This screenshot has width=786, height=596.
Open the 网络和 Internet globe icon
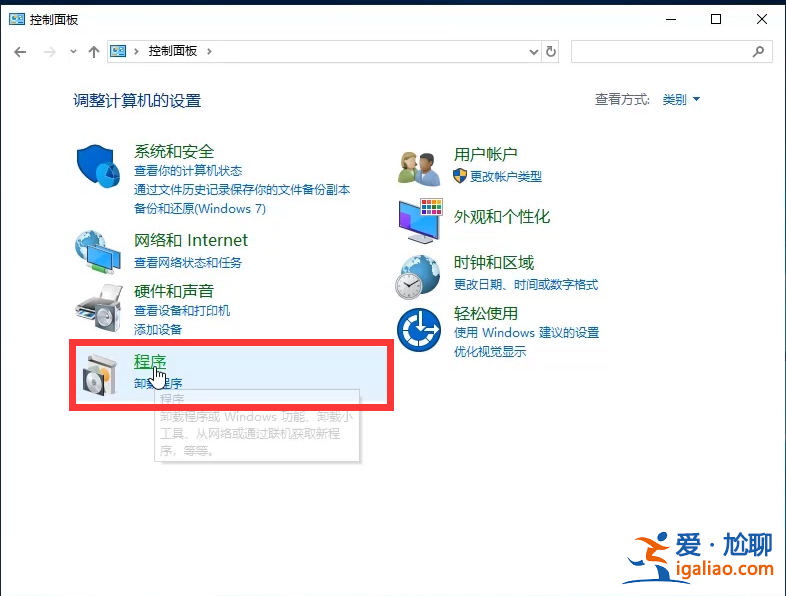coord(98,252)
